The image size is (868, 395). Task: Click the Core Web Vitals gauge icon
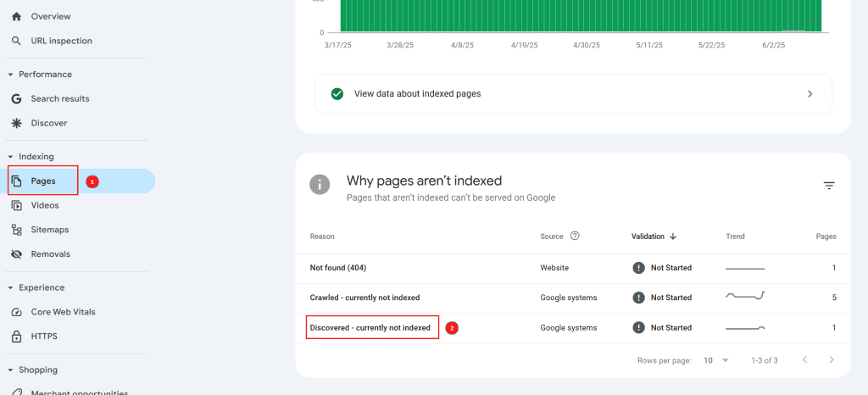[17, 312]
